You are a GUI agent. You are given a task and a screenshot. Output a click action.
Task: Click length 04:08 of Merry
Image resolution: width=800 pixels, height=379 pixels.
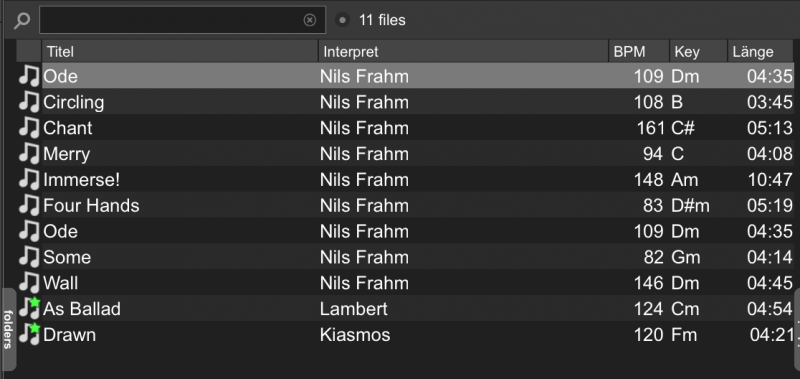pos(770,154)
